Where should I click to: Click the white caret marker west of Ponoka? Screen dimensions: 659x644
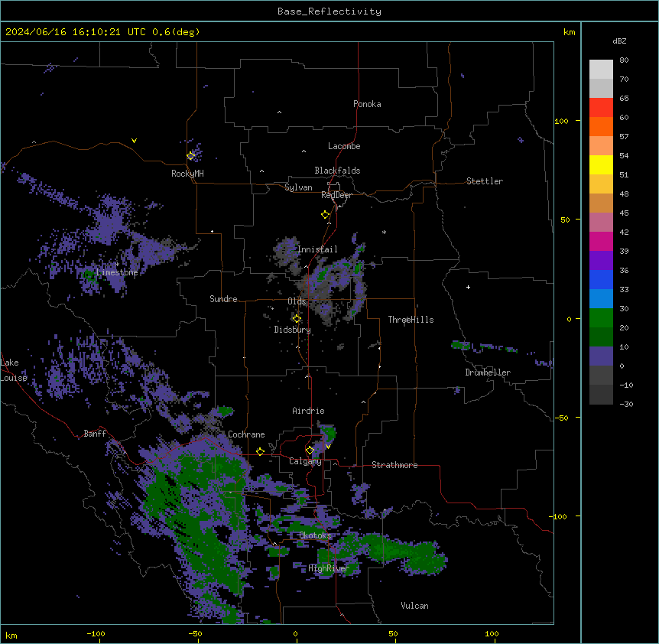279,112
